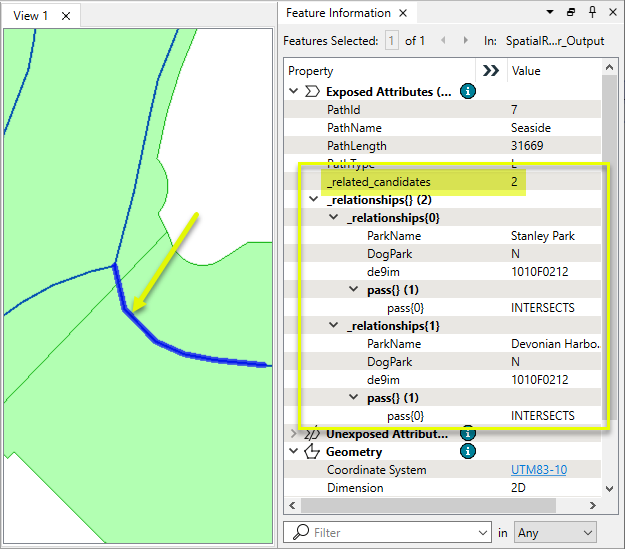
Task: Collapse the Geometry section
Action: click(294, 452)
